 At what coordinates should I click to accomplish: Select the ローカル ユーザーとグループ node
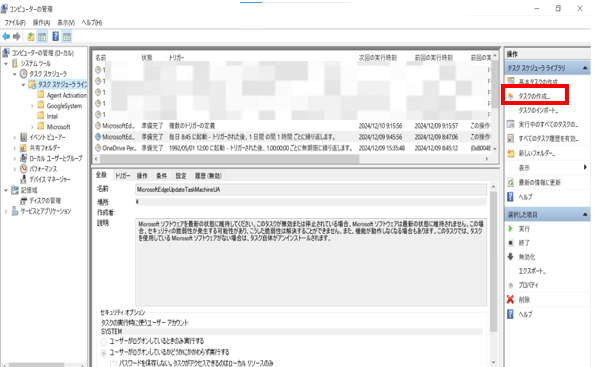pos(55,158)
